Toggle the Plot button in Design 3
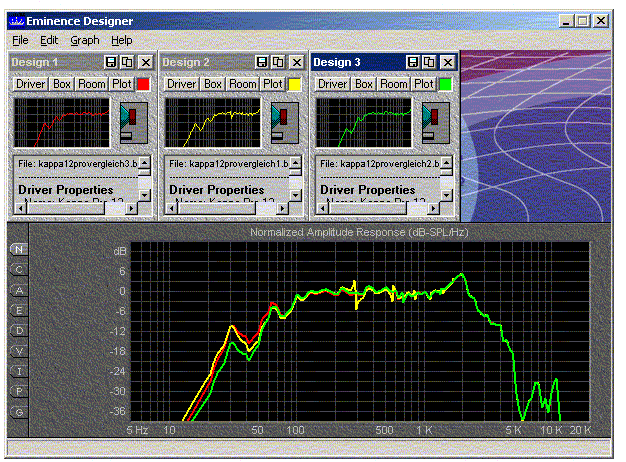 pyautogui.click(x=423, y=84)
